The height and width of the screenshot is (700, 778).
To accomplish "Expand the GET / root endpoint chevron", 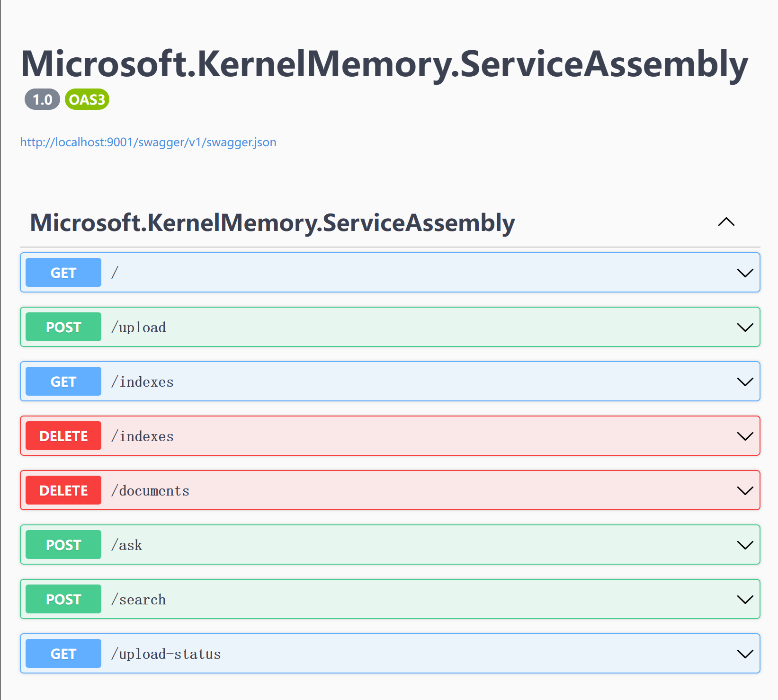I will pos(745,273).
